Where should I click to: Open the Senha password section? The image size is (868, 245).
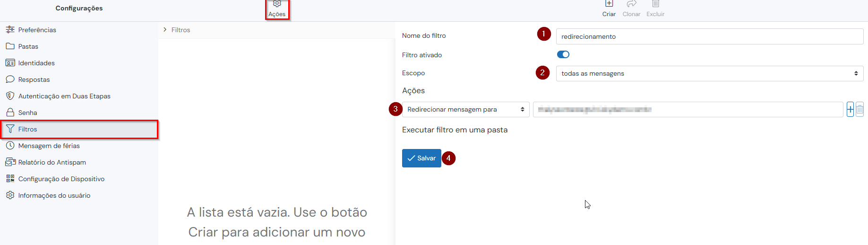(27, 113)
